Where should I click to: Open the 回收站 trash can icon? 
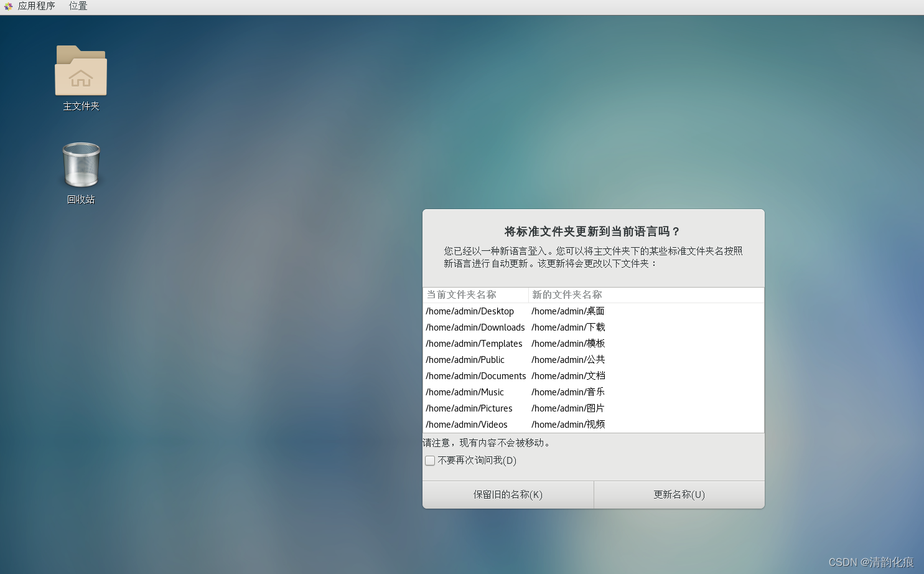82,165
